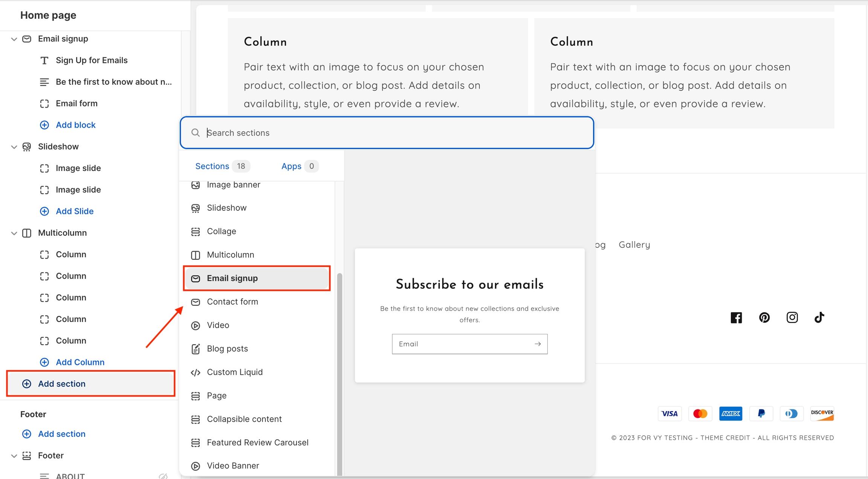868x479 pixels.
Task: Collapse the Footer section tree
Action: [14, 456]
